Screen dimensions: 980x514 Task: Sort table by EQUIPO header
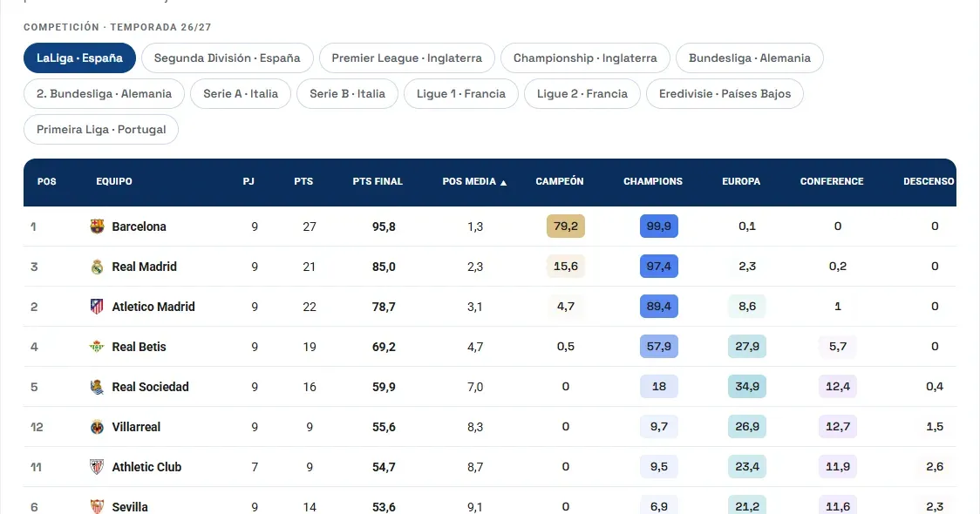pos(113,181)
